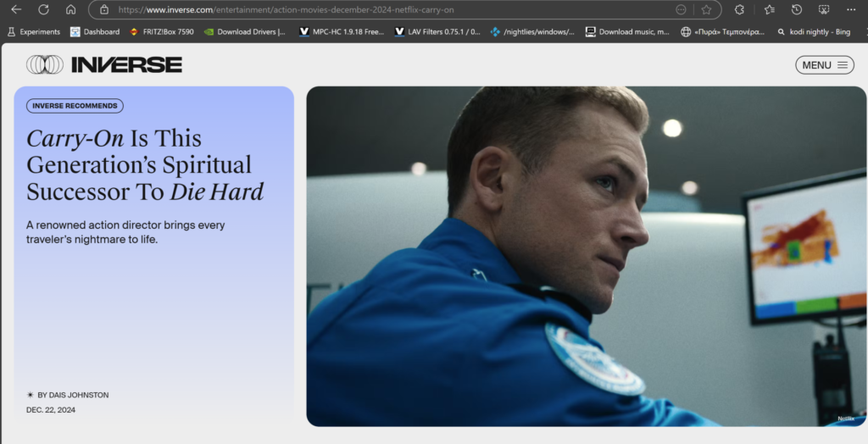Screen dimensions: 868x444
Task: Open the kodi nightly - Bing bookmark
Action: pos(813,32)
